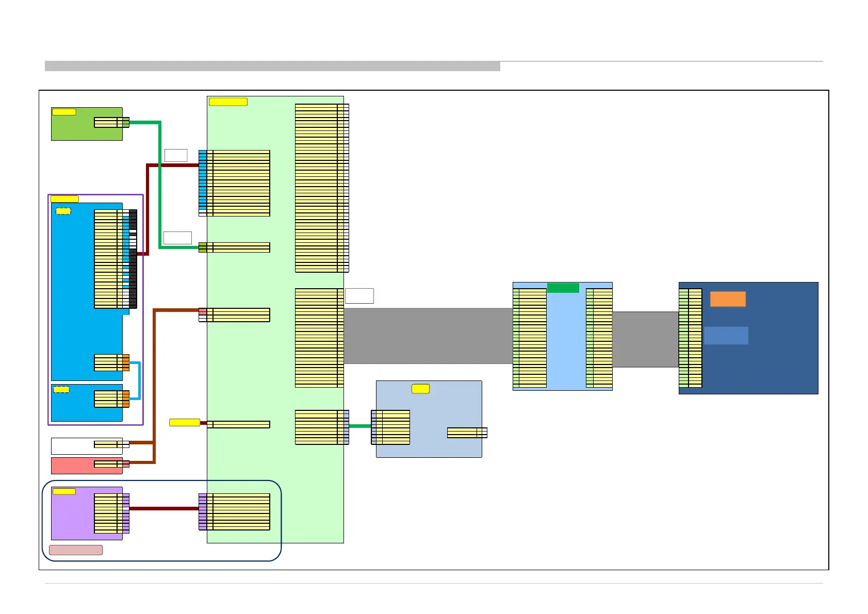Select lighter blue rectangle inside dark blue block
The height and width of the screenshot is (614, 868).
pos(726,336)
